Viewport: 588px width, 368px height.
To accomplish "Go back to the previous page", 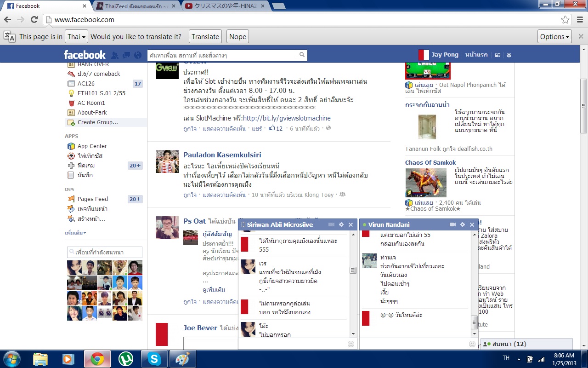I will [x=7, y=20].
